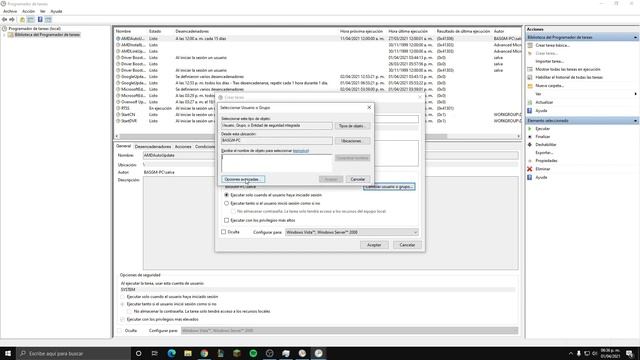Open Microsoft Edge from the taskbar
The image size is (640, 360).
coord(171,353)
